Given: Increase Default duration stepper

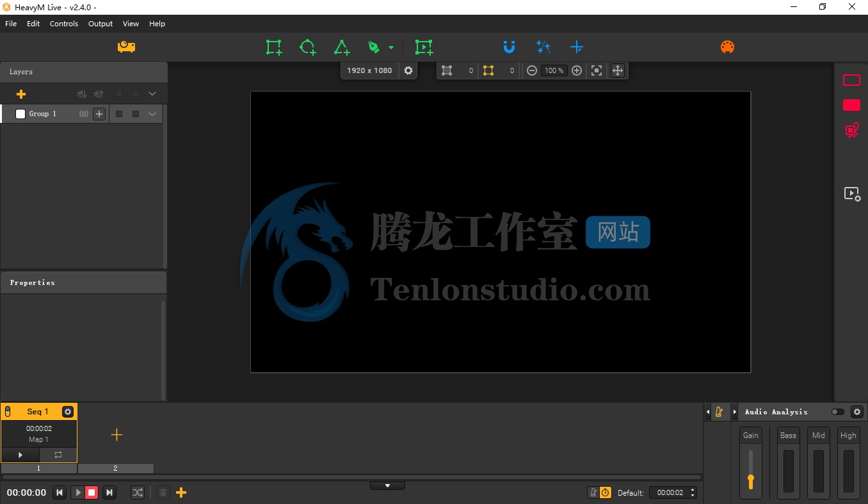Looking at the screenshot, I should [692, 490].
